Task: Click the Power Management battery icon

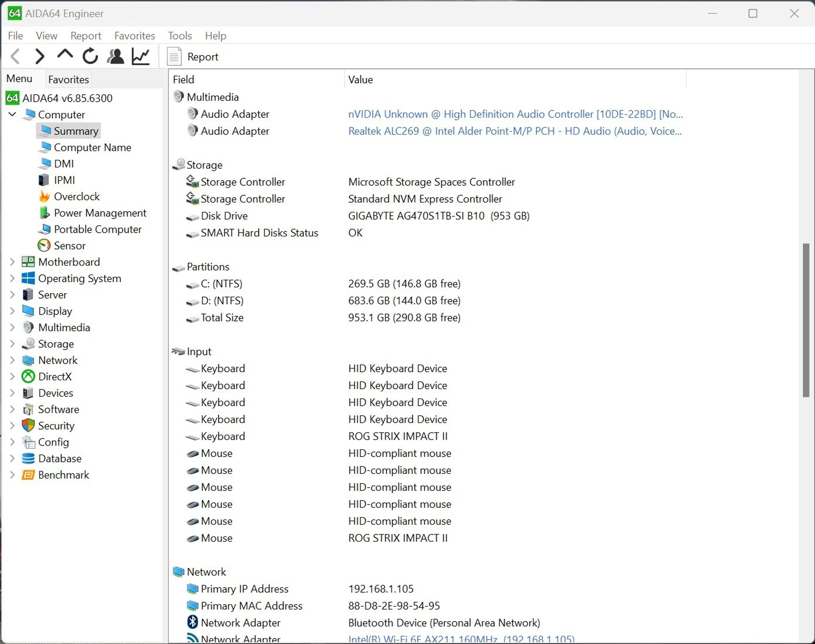Action: (x=44, y=213)
